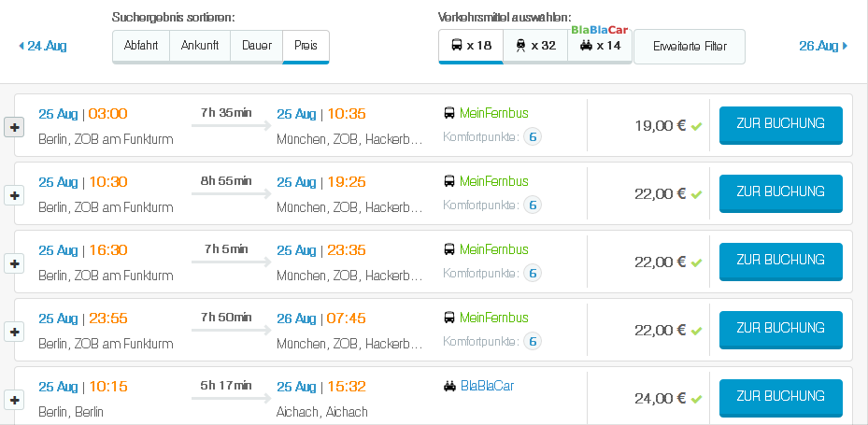
Task: Click the Komfortpunkte 6 badge in first row
Action: coord(533,137)
